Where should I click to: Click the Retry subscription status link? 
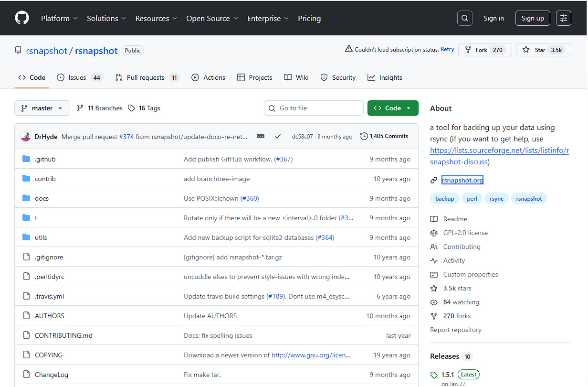pos(447,49)
